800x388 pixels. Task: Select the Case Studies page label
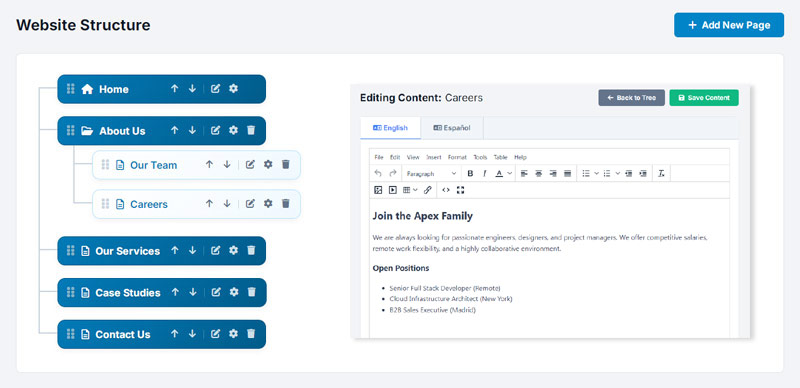pos(128,293)
